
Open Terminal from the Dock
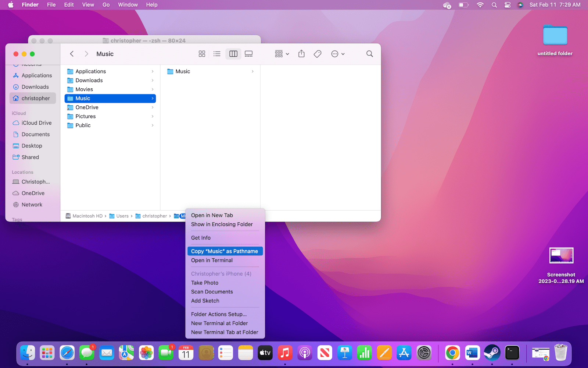pyautogui.click(x=512, y=353)
